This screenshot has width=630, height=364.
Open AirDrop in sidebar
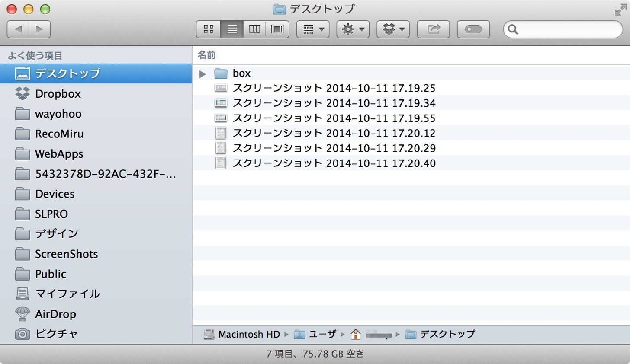pyautogui.click(x=96, y=314)
